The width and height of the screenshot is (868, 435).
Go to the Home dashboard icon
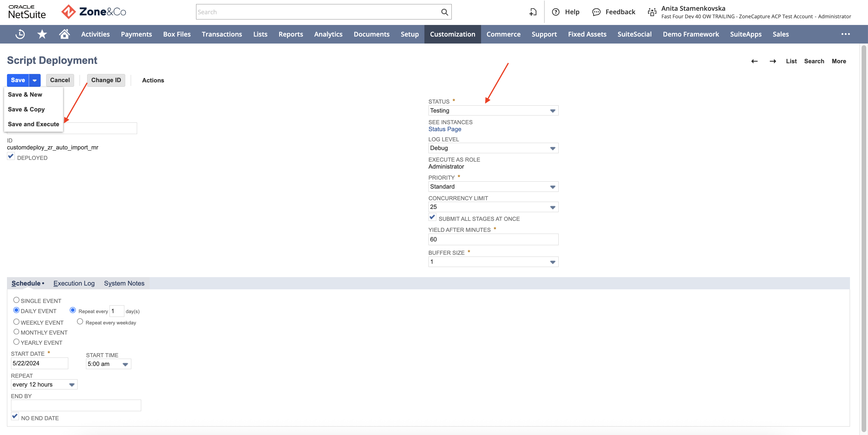point(64,34)
